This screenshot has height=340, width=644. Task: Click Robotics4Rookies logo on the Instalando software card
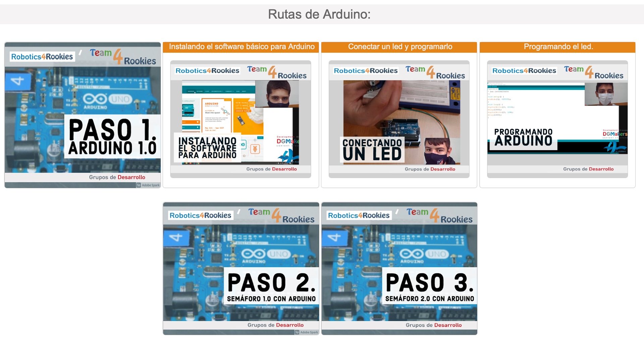pos(207,71)
